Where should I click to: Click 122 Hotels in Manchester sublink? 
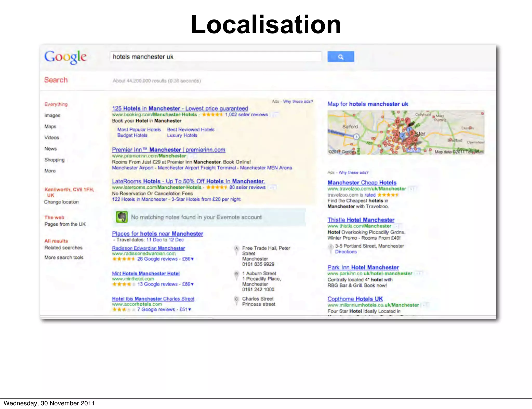click(139, 199)
